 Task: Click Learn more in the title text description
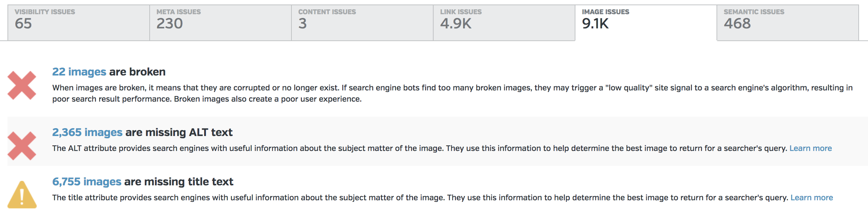812,198
